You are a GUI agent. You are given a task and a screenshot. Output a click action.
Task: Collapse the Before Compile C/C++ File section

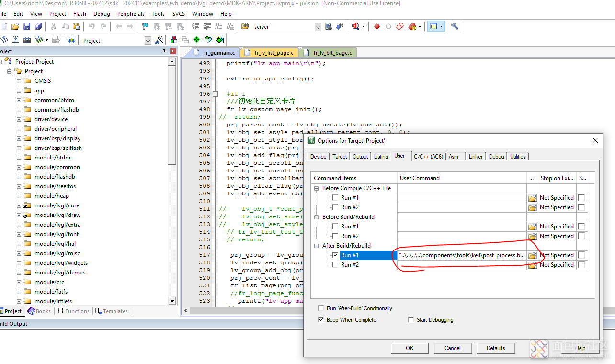(317, 188)
